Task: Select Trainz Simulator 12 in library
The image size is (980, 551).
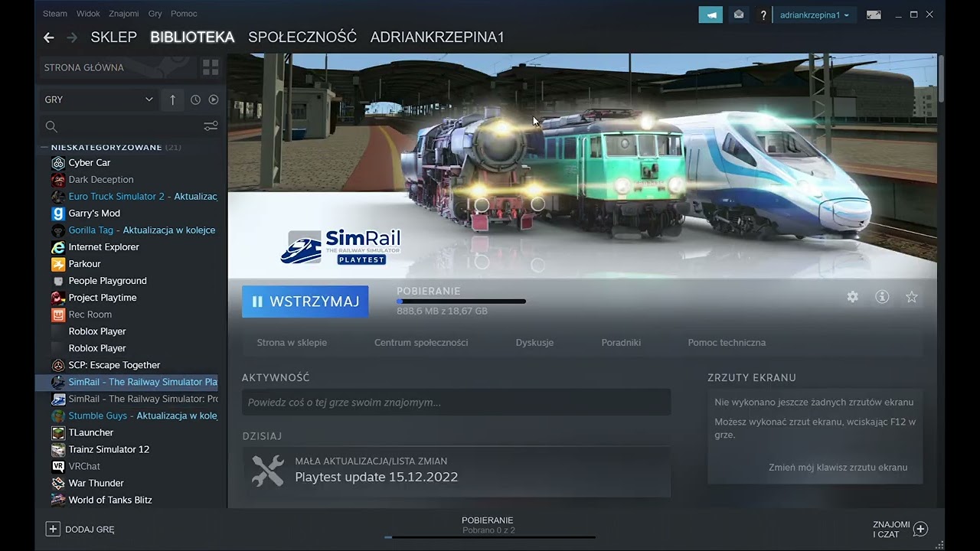Action: tap(109, 449)
